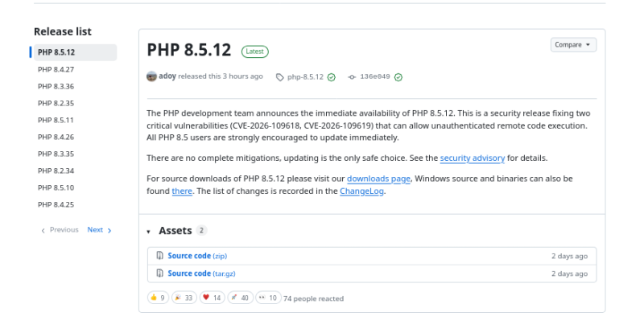Click adoy's avatar image

click(x=151, y=76)
